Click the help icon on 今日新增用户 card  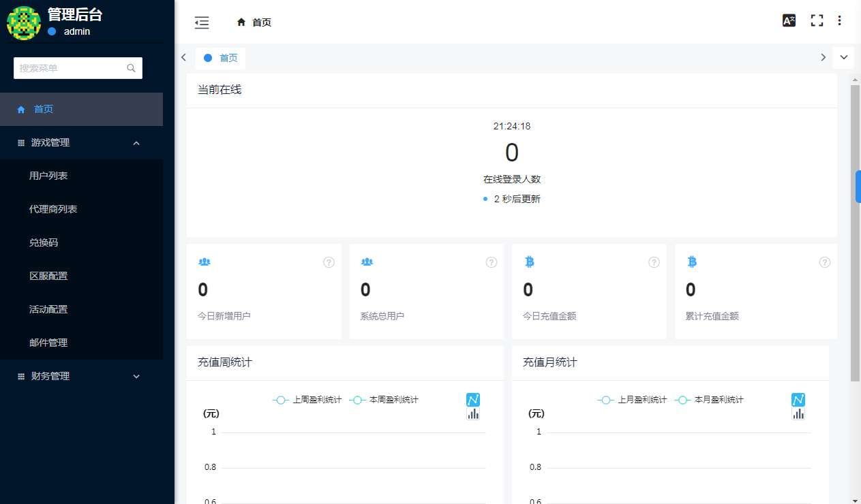point(329,262)
